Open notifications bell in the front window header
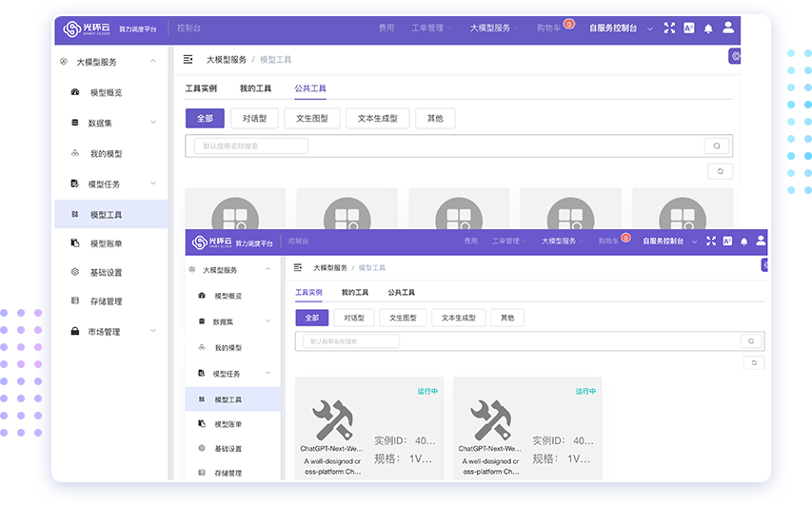 (743, 242)
